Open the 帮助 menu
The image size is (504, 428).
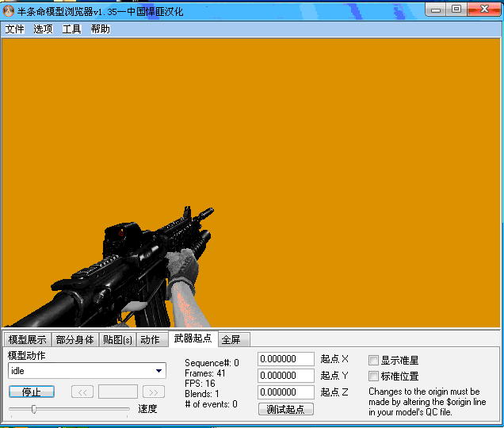tap(100, 29)
